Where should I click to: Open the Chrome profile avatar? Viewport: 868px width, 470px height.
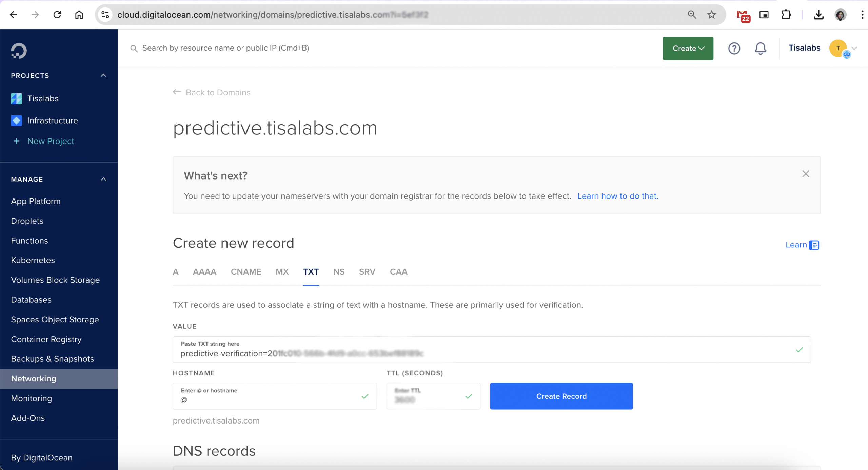pos(841,15)
